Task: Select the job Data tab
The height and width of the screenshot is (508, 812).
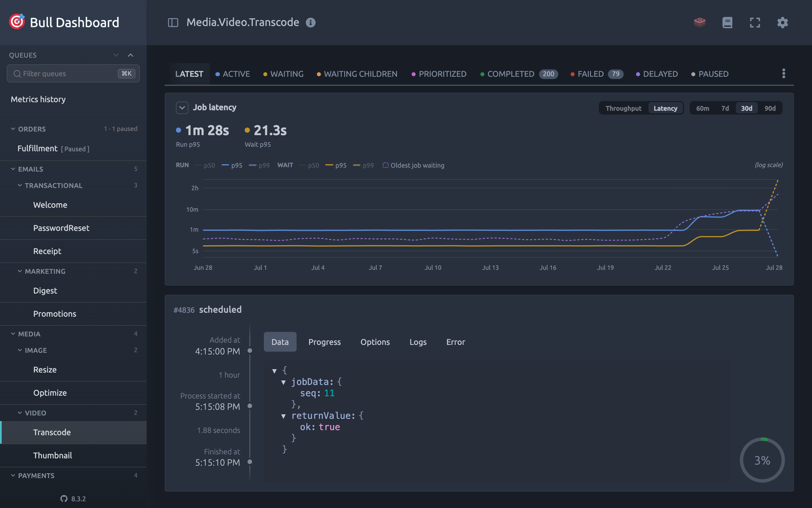Action: [280, 342]
